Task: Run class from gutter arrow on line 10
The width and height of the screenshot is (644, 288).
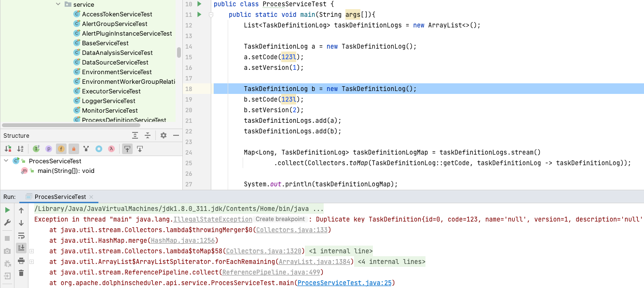Action: [200, 4]
